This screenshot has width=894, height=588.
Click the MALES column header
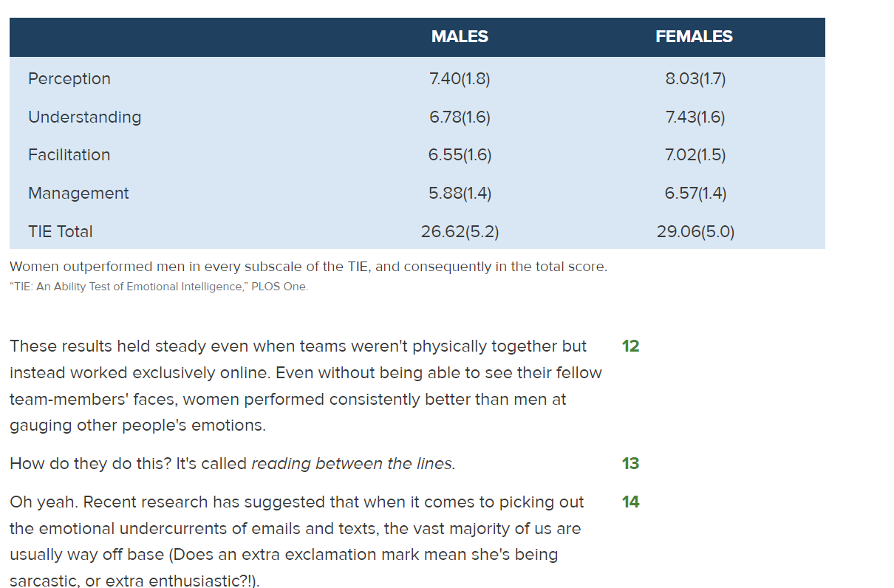460,37
